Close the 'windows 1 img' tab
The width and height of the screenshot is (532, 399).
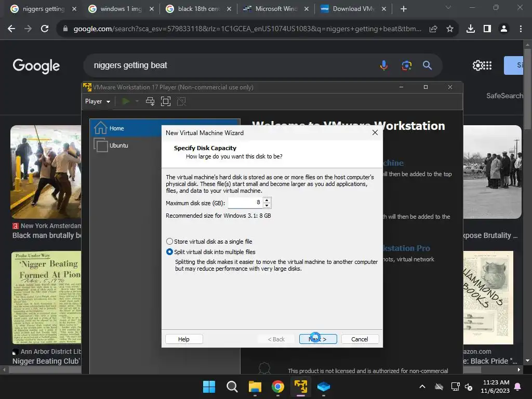pyautogui.click(x=152, y=9)
